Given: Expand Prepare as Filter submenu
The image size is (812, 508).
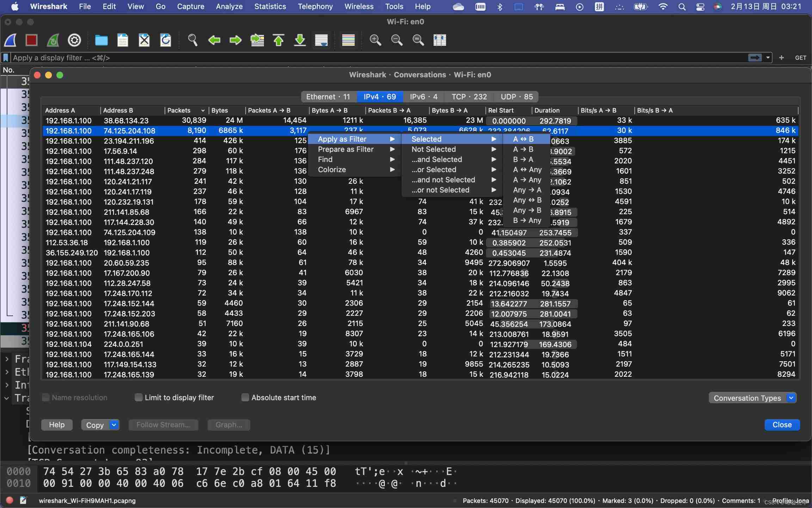Looking at the screenshot, I should tap(355, 149).
